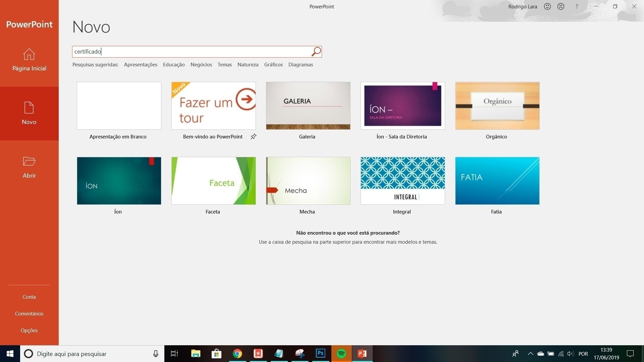Open the help question mark
Viewport: 644px width, 362px height.
[577, 6]
